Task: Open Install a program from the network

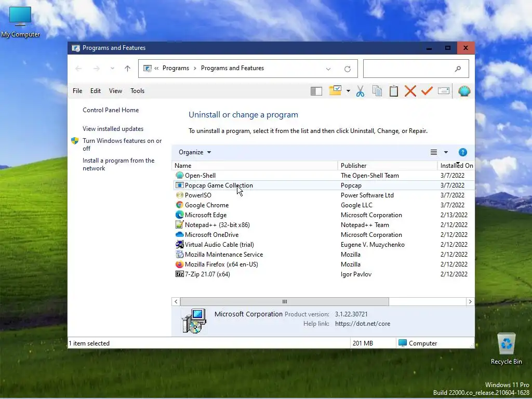Action: 118,164
